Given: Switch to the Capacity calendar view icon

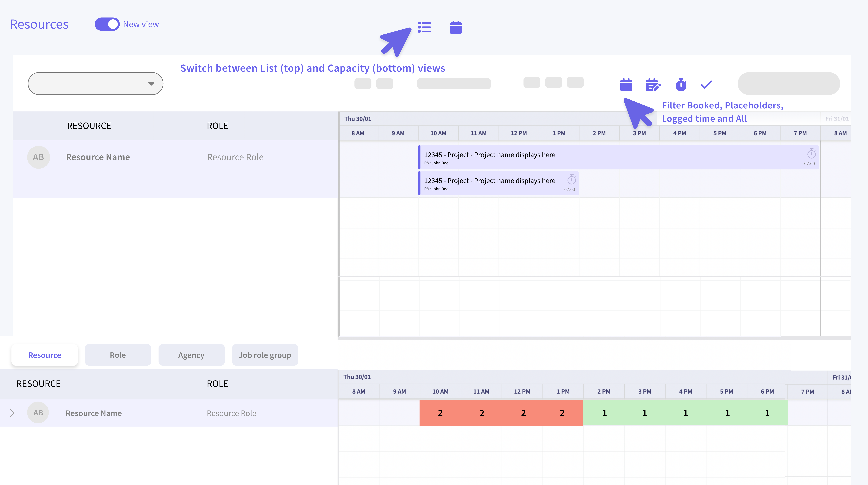Looking at the screenshot, I should (x=456, y=27).
